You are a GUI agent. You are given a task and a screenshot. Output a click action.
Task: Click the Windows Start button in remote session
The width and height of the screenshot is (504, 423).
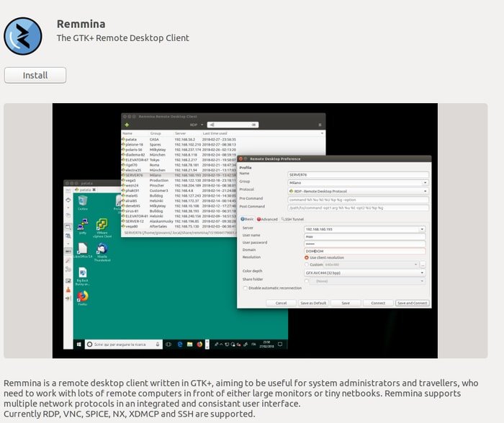[78, 344]
